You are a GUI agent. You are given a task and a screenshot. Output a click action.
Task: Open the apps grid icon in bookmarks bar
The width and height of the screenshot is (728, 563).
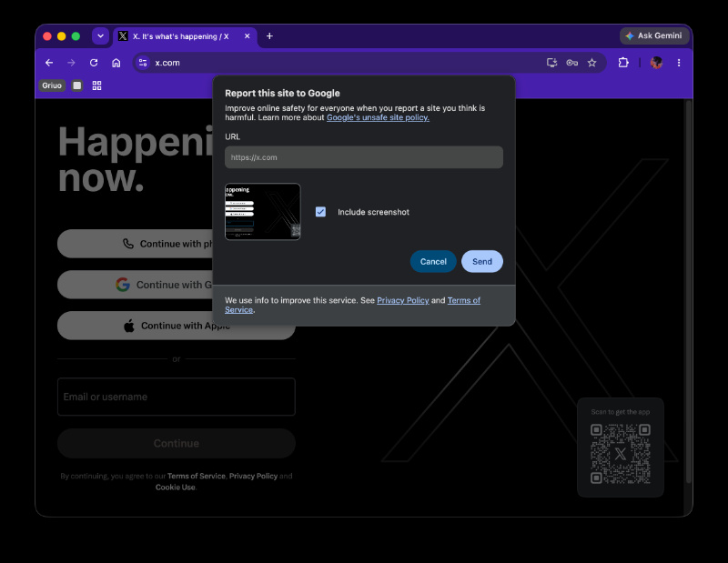[96, 85]
